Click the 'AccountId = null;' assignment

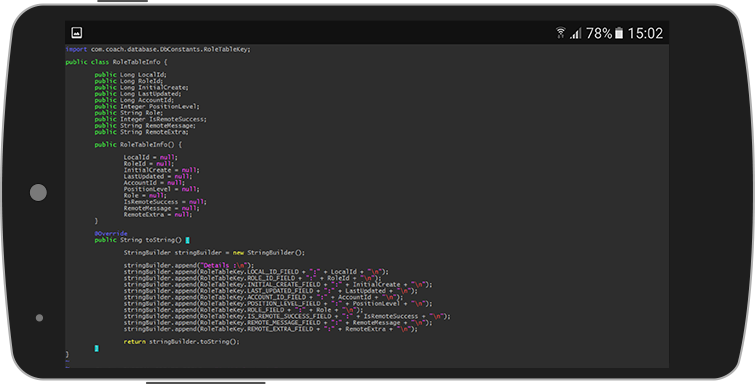(154, 183)
